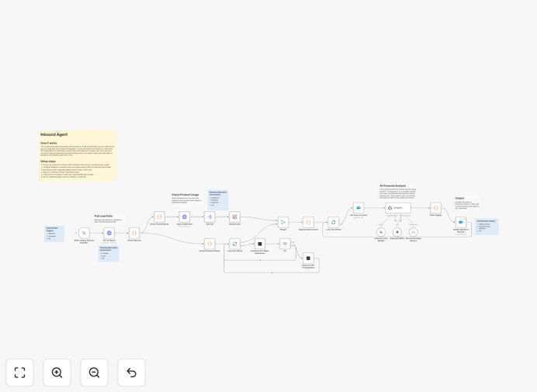Select the Parse Outputs code node
The image size is (537, 392).
435,208
